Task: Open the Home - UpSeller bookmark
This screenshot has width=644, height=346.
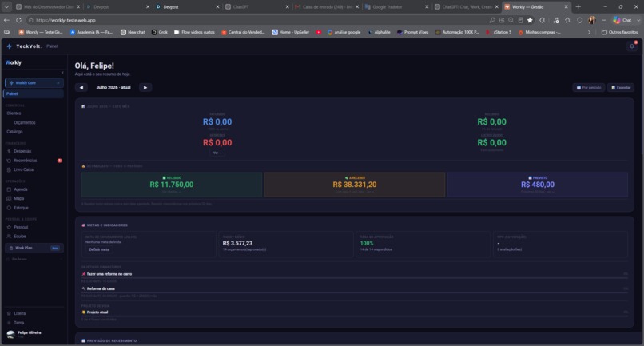Action: (x=290, y=32)
